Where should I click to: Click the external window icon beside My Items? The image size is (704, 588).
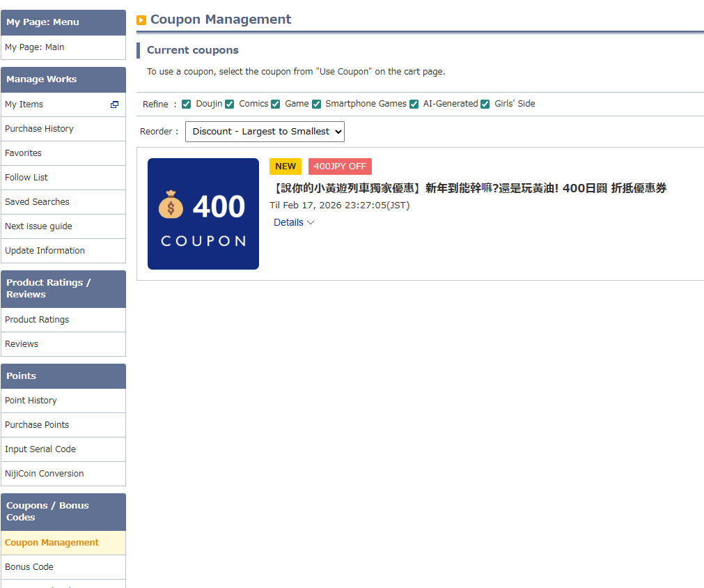click(x=114, y=105)
